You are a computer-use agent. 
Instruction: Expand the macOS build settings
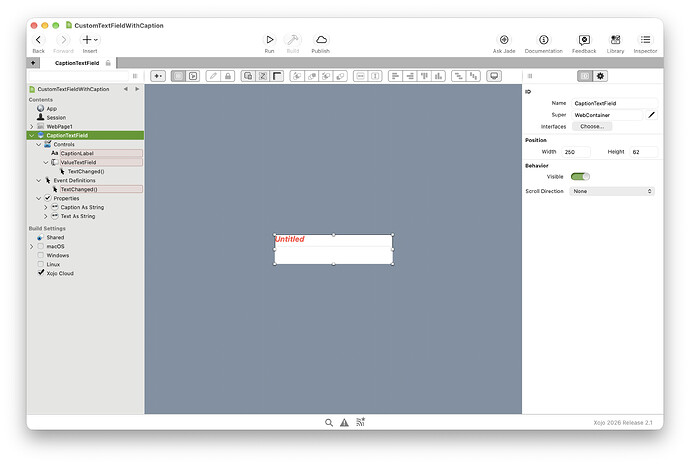[x=32, y=247]
